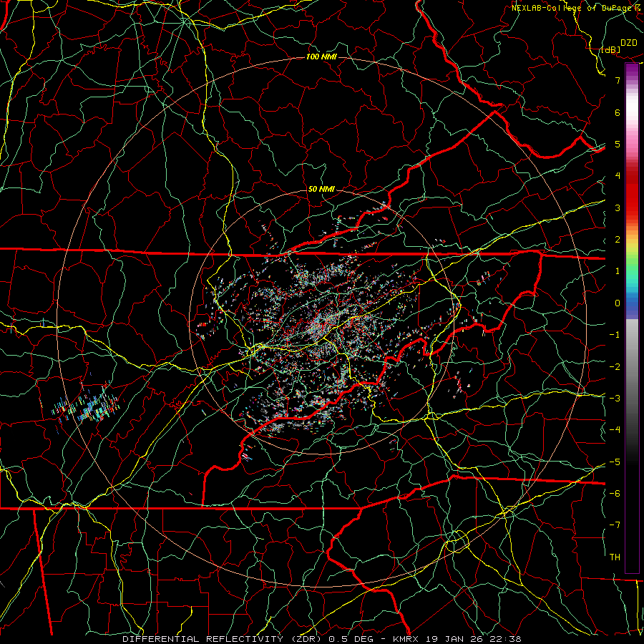The image size is (644, 644).
Task: Click the '-2' value on the color scale
Action: click(x=615, y=367)
